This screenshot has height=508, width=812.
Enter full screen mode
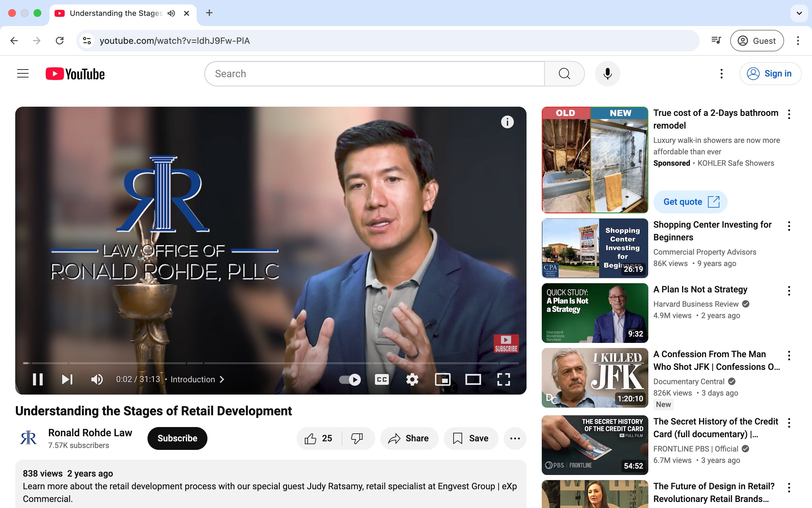coord(504,379)
